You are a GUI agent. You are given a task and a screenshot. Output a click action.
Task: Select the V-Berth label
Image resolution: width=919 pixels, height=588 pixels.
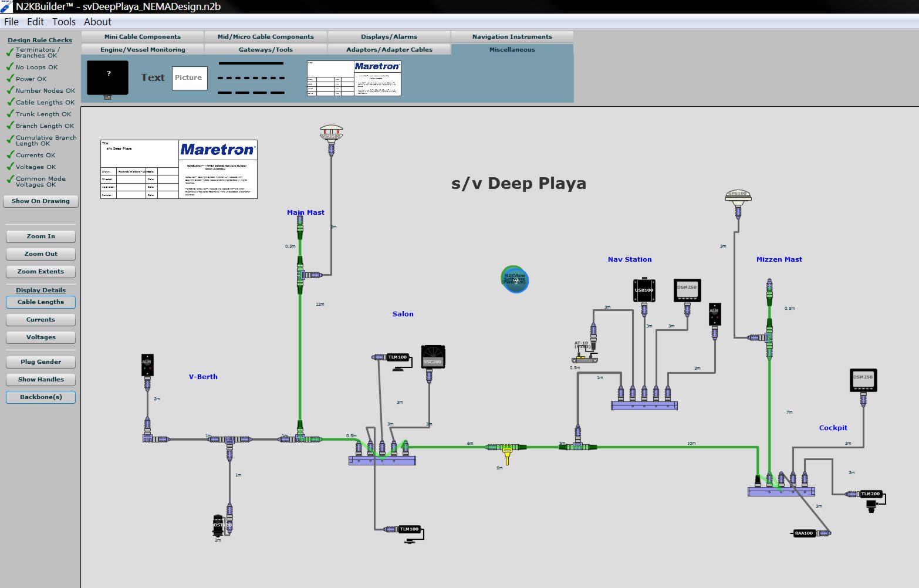[x=203, y=377]
